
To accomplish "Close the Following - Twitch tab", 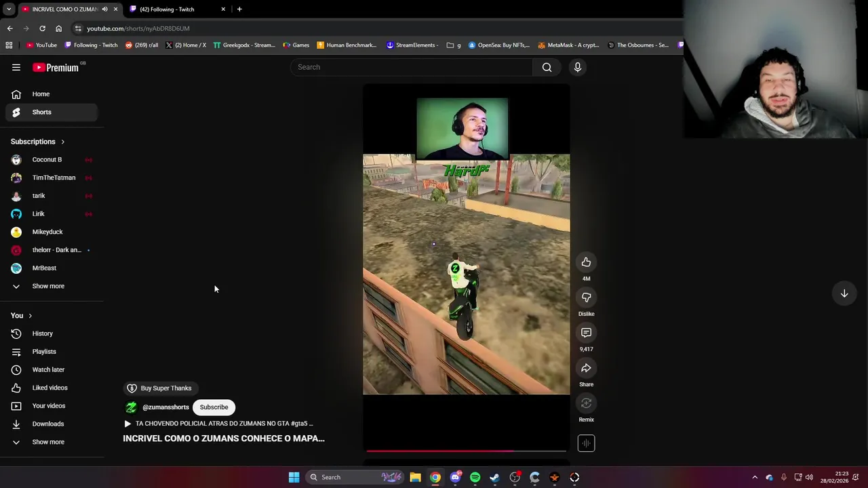I will [x=223, y=9].
